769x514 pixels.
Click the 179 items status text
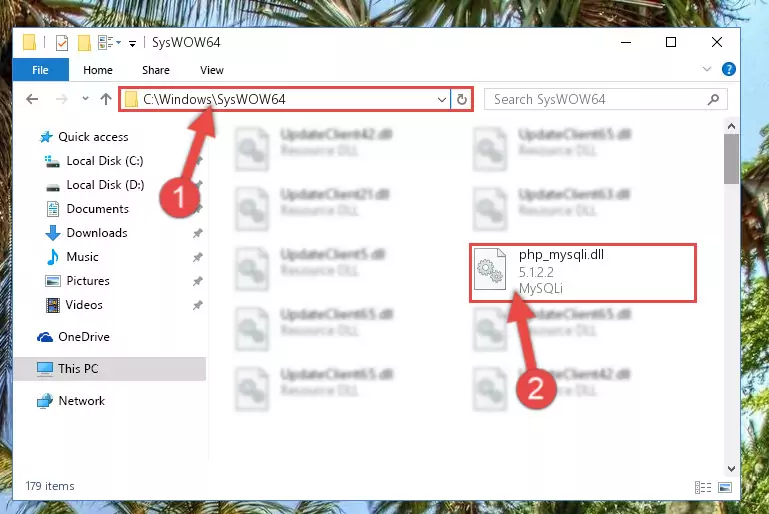50,486
